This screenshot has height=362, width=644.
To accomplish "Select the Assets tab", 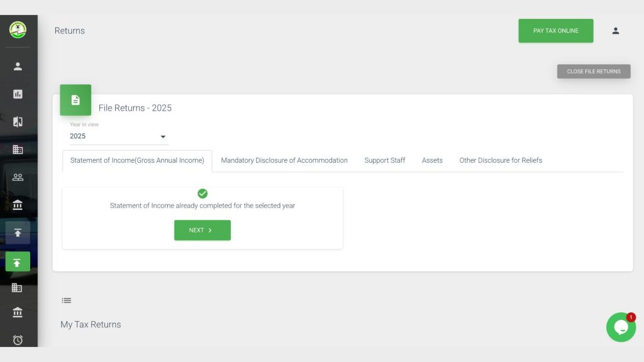I will 432,160.
